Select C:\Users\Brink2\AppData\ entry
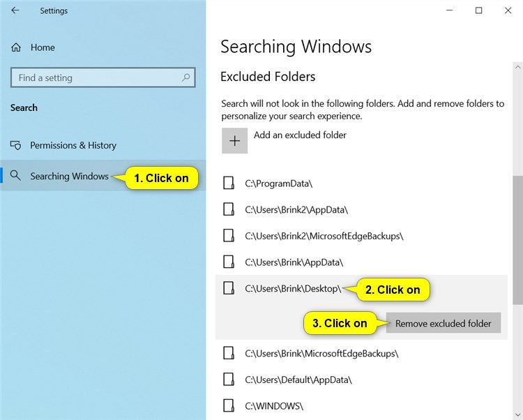 [x=361, y=209]
